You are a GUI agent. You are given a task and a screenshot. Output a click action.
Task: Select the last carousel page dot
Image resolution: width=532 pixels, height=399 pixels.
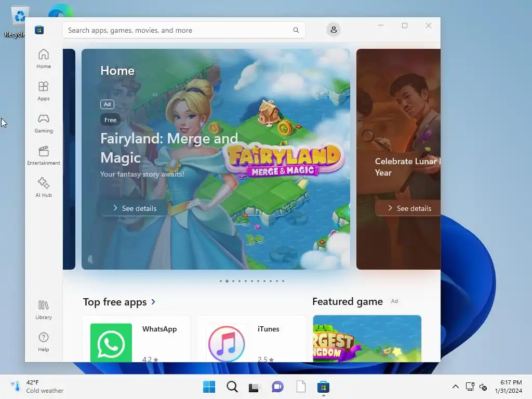[283, 281]
